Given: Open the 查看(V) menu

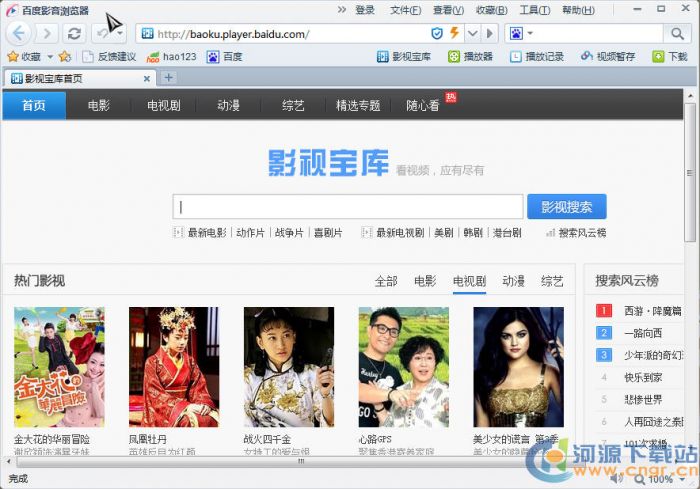Looking at the screenshot, I should click(x=448, y=10).
